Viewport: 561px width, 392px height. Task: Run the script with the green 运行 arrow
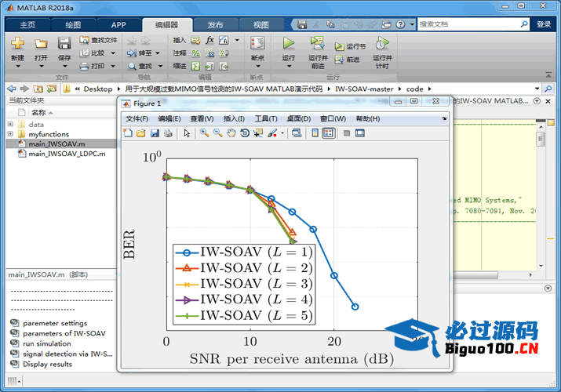pos(289,43)
